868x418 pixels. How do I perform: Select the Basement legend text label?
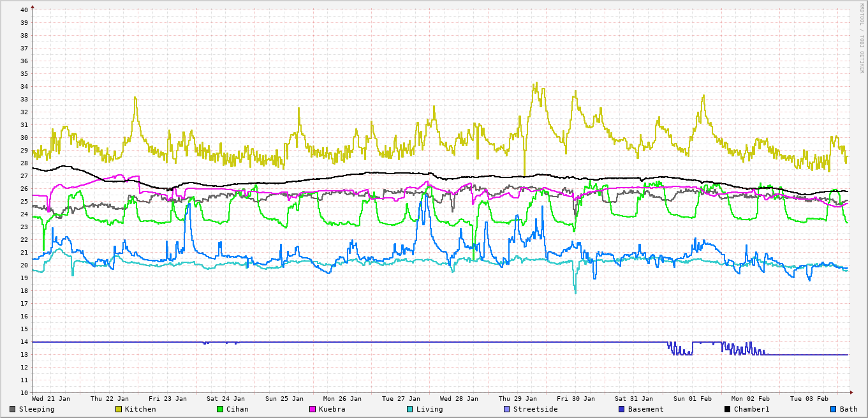(645, 409)
